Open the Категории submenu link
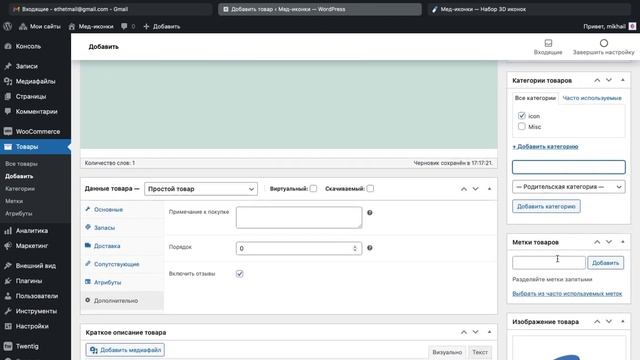The image size is (640, 360). [20, 189]
